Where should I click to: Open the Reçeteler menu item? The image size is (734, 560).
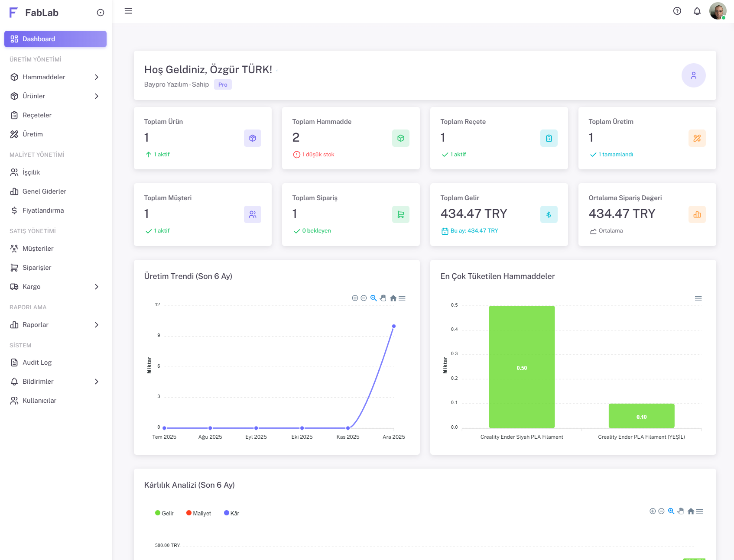[37, 115]
